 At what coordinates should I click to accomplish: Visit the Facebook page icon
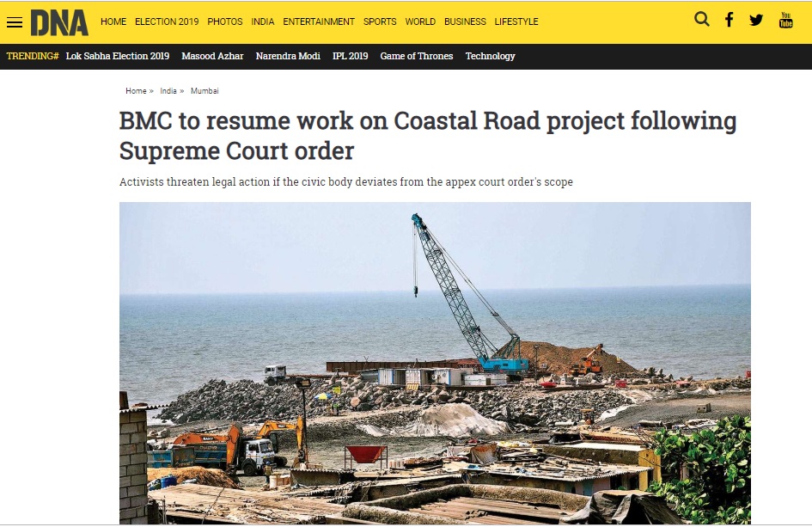[730, 20]
